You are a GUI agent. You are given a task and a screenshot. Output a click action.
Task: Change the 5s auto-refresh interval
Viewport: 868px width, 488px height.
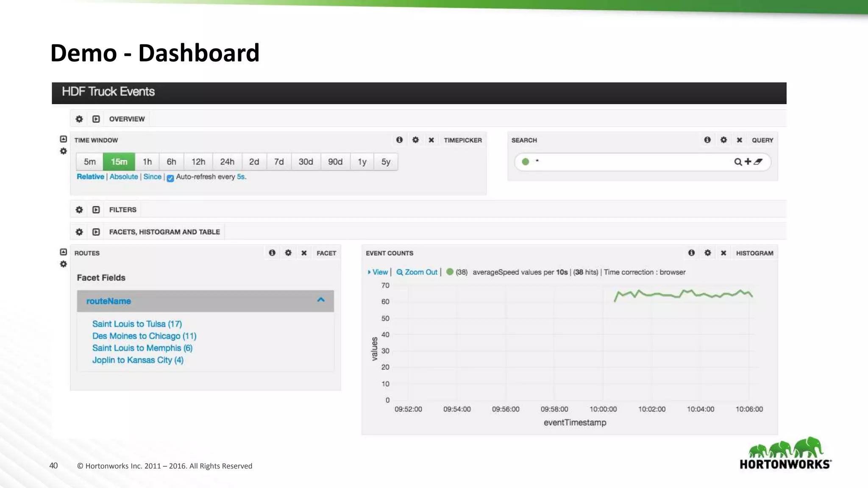[241, 177]
